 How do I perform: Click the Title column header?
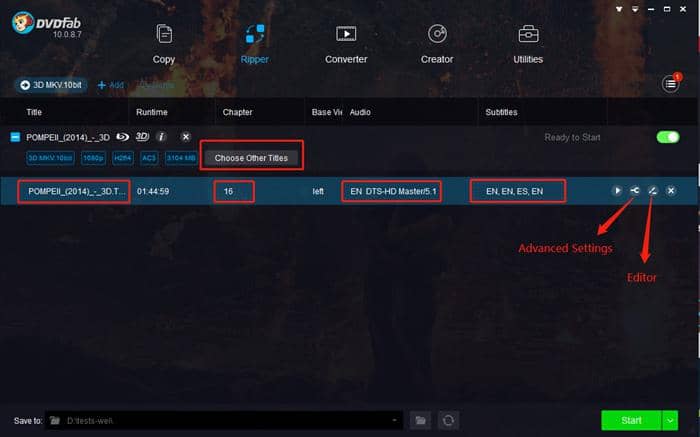pyautogui.click(x=34, y=112)
